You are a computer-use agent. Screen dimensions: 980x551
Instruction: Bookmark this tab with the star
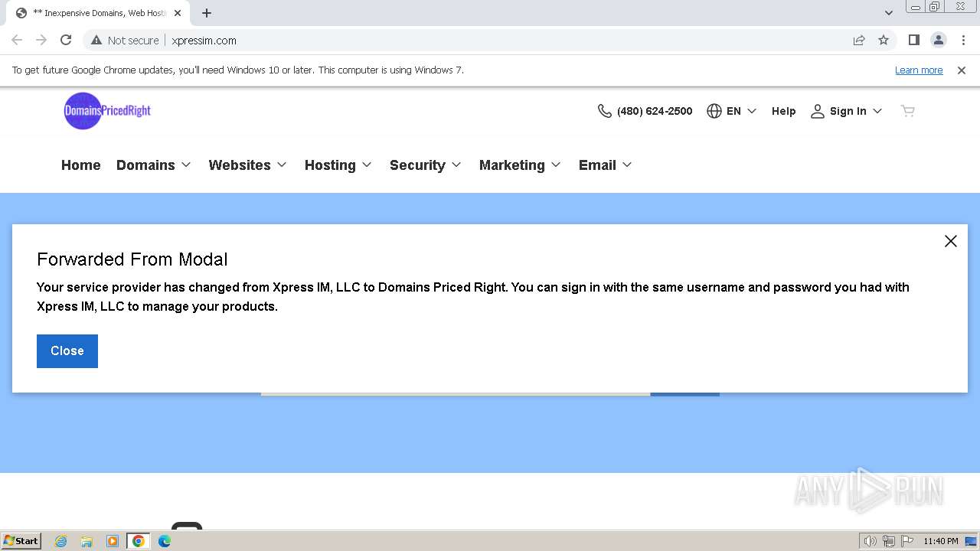[884, 41]
